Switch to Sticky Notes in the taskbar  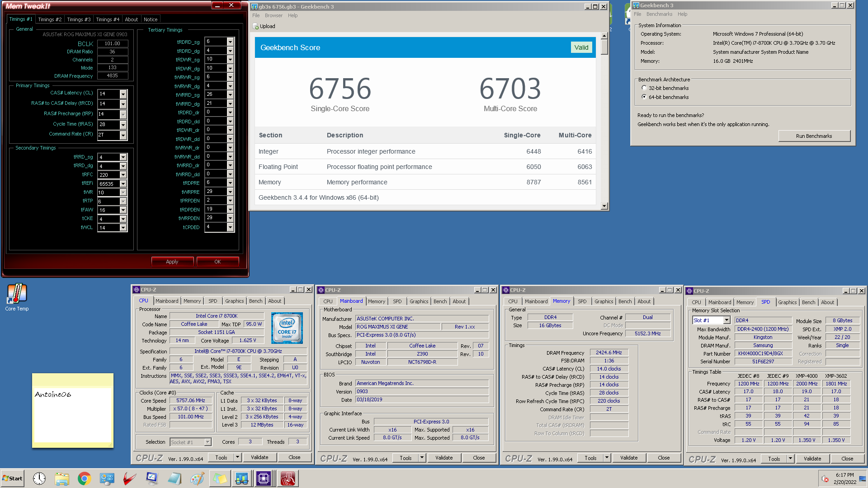pyautogui.click(x=220, y=478)
